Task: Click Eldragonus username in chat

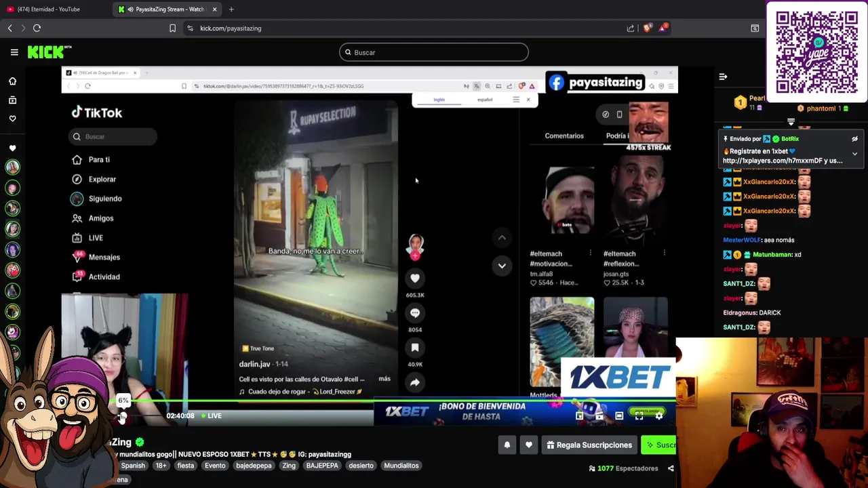Action: [x=740, y=312]
